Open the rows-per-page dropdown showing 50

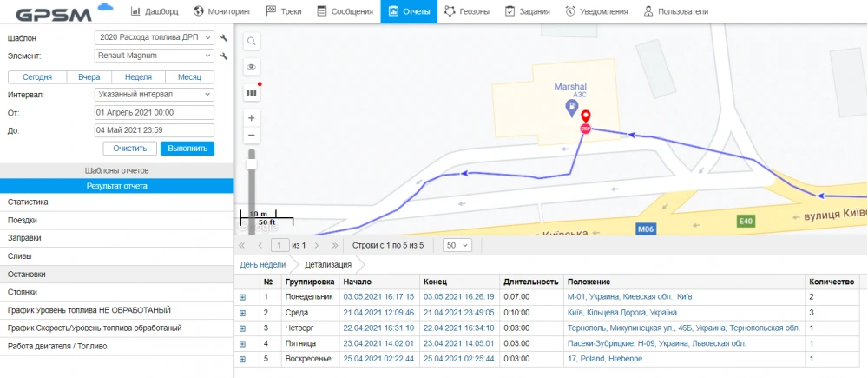pos(457,245)
